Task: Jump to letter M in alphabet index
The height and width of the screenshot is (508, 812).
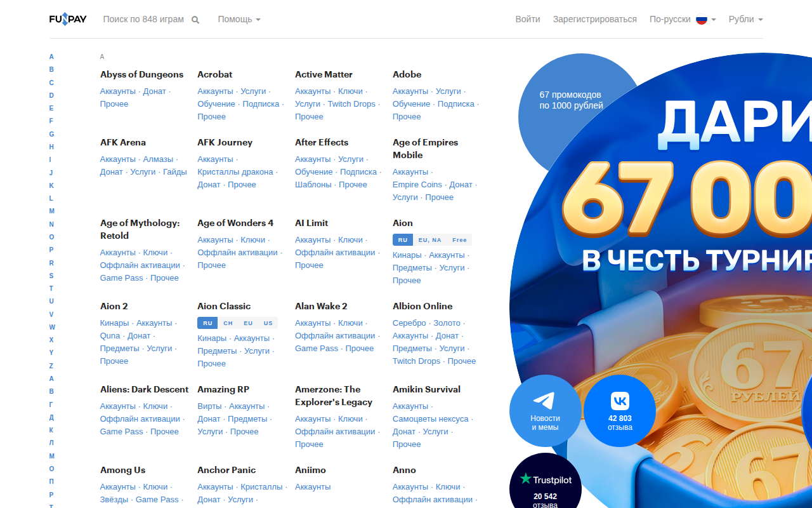Action: [52, 211]
